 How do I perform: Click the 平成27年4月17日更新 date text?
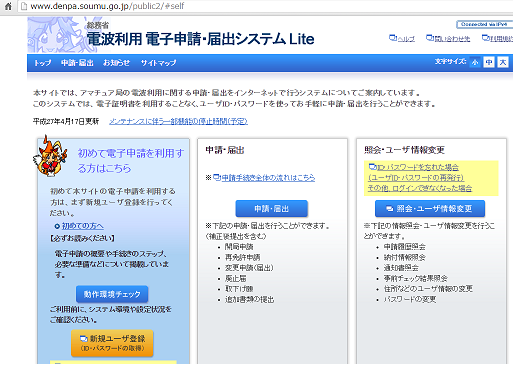(x=66, y=121)
